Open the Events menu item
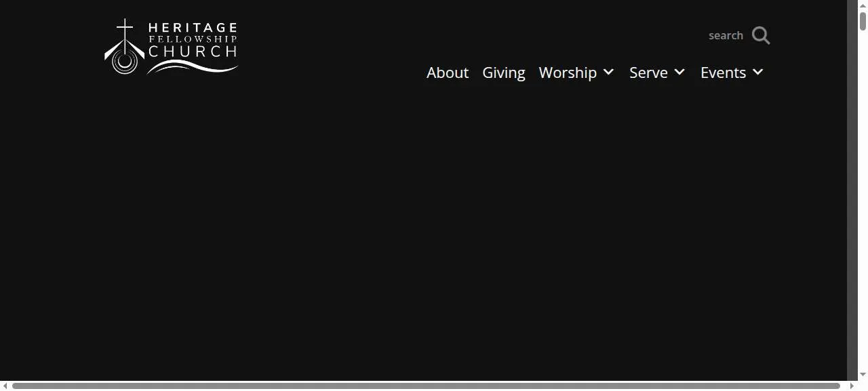 coord(723,73)
